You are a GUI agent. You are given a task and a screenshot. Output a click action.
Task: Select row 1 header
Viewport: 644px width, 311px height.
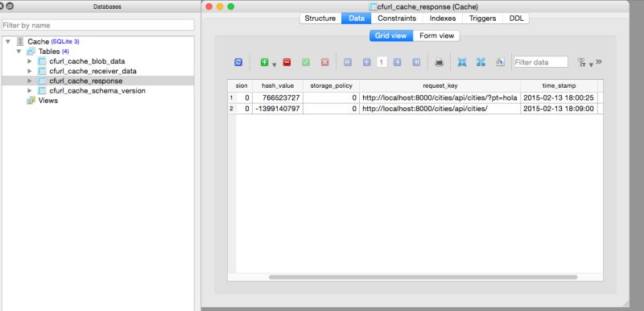pyautogui.click(x=232, y=97)
